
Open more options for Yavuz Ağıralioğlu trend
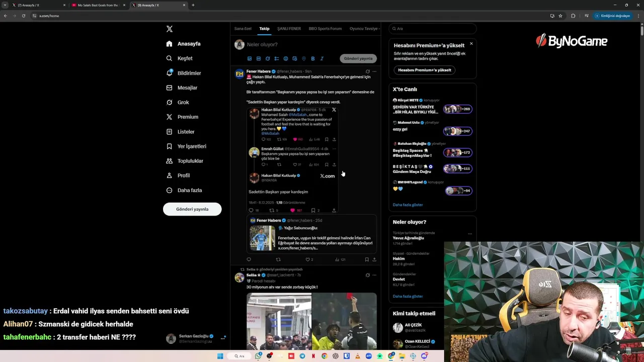470,234
